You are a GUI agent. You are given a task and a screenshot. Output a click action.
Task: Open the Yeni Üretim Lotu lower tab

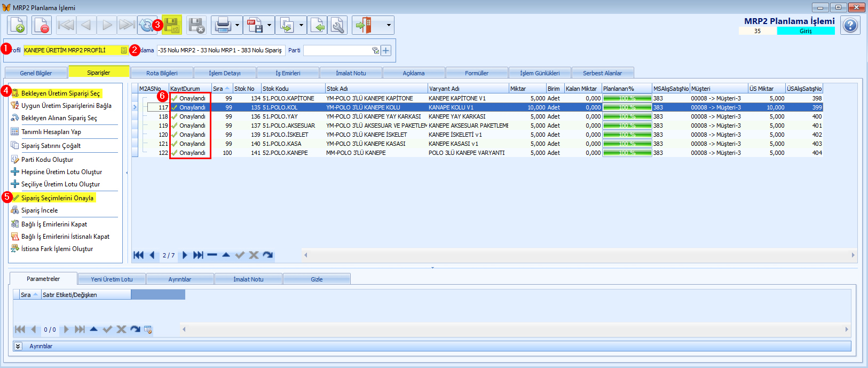coord(112,279)
